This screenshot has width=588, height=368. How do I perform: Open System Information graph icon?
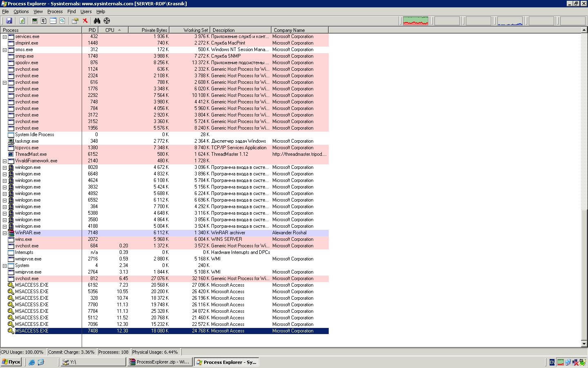35,21
